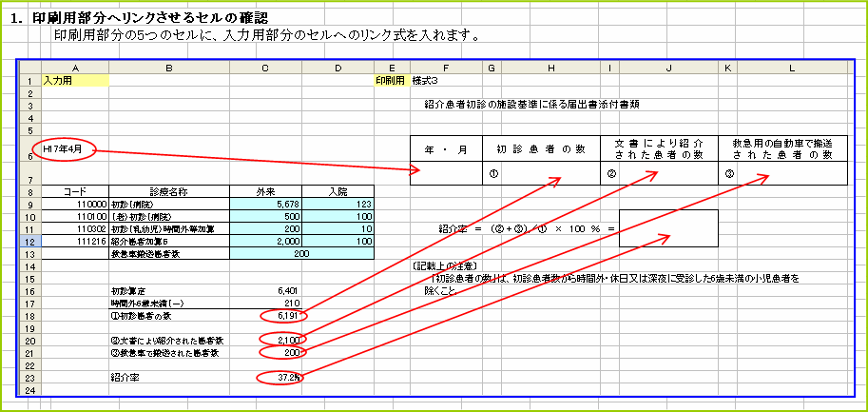Viewport: 868px width, 412px height.
Task: Select column A header
Action: [x=75, y=69]
